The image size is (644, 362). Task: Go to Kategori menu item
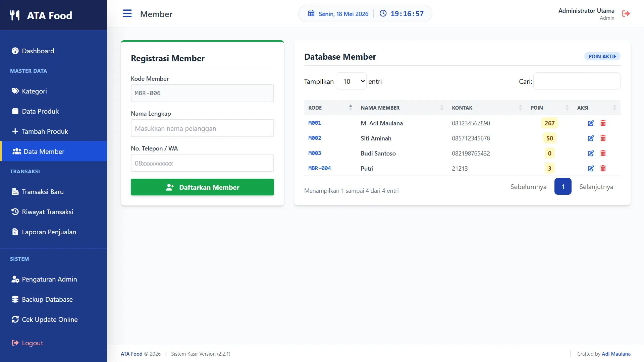pos(54,91)
